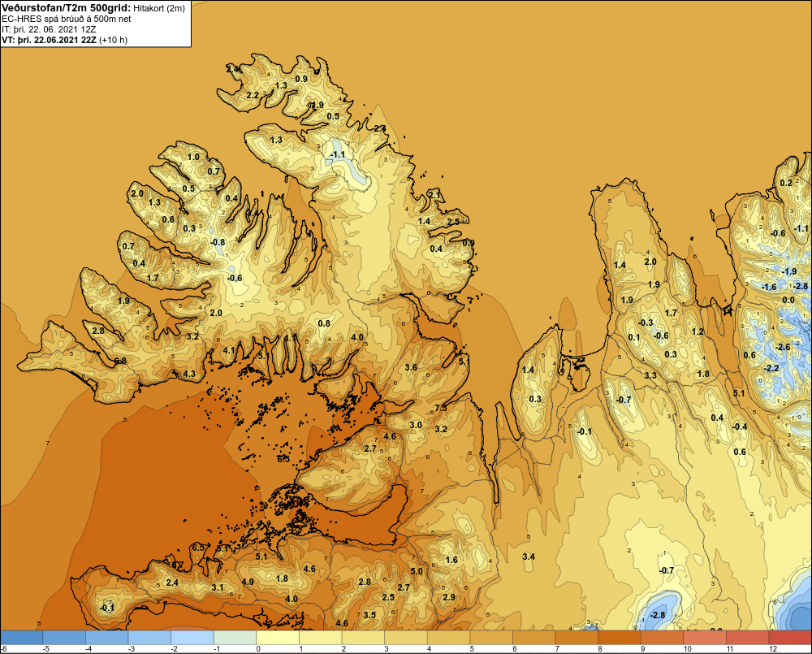This screenshot has width=812, height=654.
Task: Click the '4.3' temperature value
Action: tap(189, 374)
